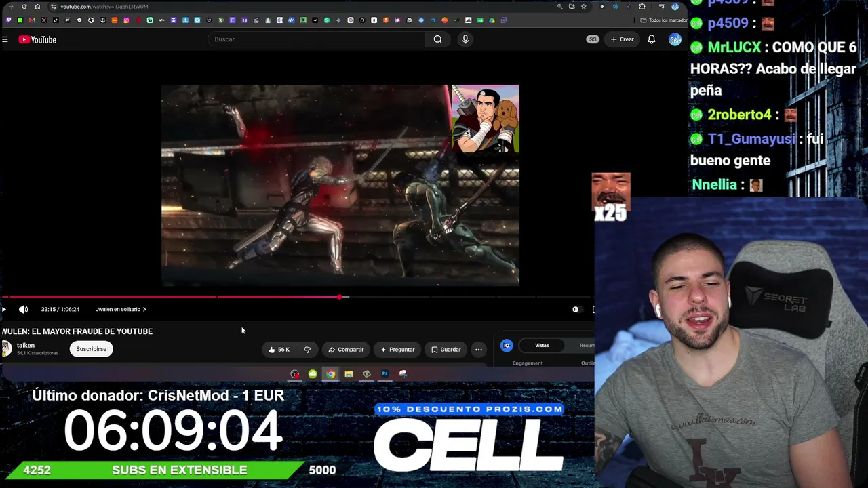Go to the YouTube home logo
Viewport: 868px width, 488px height.
coord(37,39)
